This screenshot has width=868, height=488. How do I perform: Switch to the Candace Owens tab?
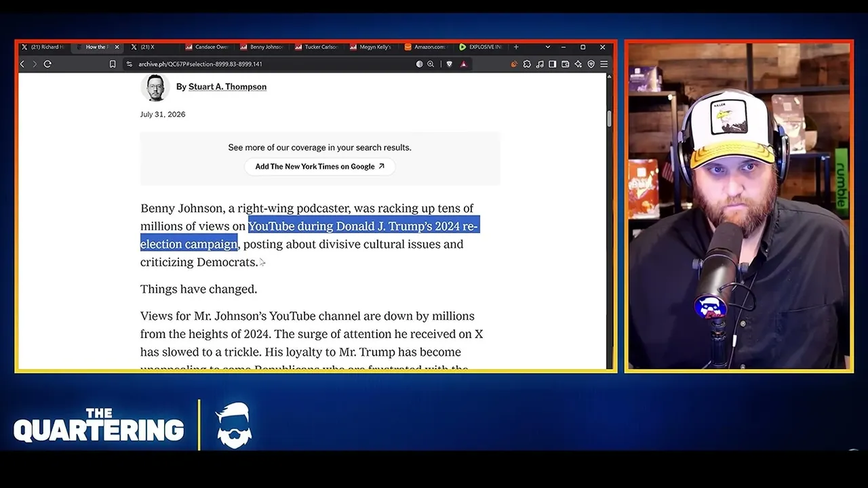(x=208, y=47)
